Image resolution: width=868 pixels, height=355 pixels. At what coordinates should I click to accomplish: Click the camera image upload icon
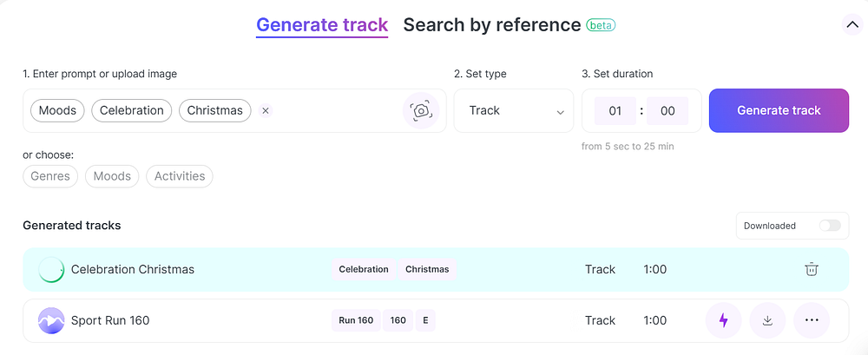pyautogui.click(x=421, y=111)
